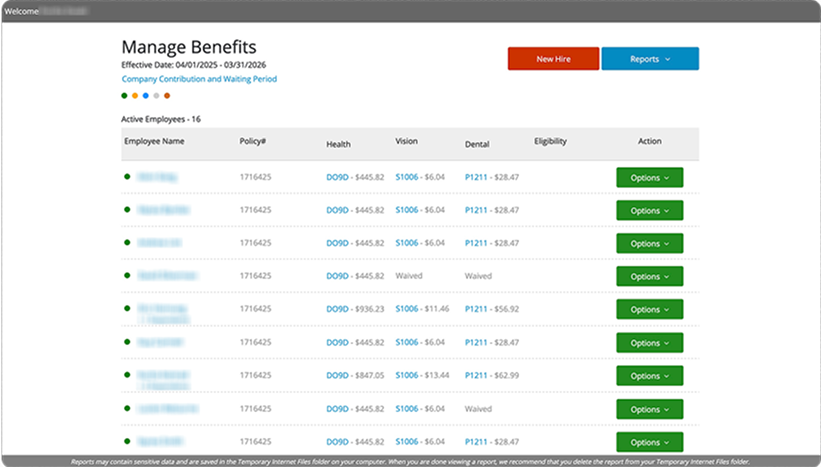Click the yellow-orange legend dot

135,96
